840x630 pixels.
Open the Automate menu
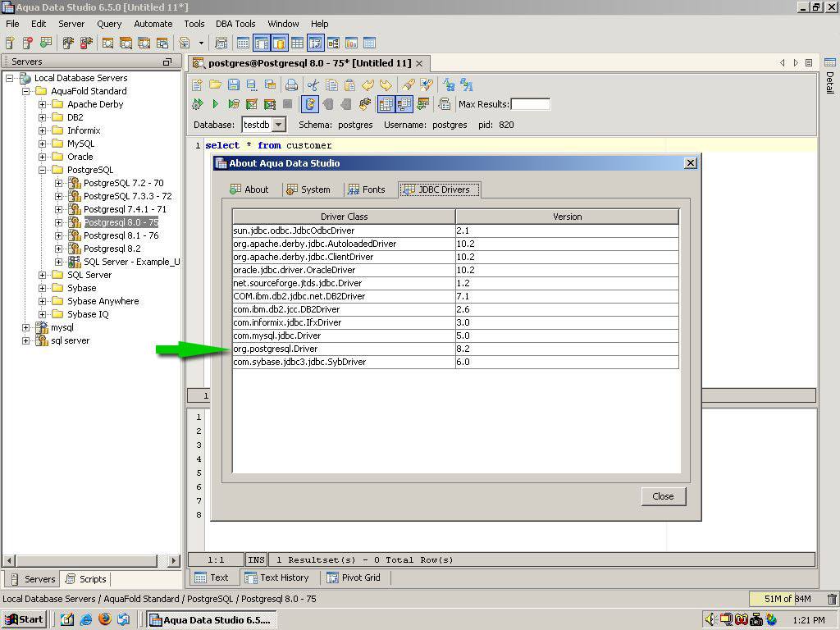coord(153,24)
